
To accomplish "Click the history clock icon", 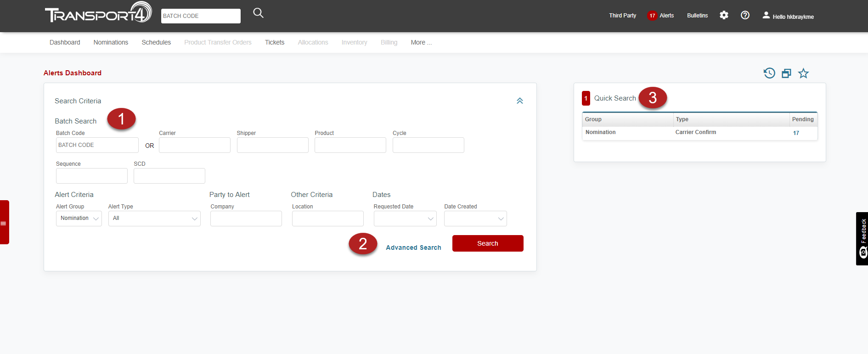I will 769,73.
